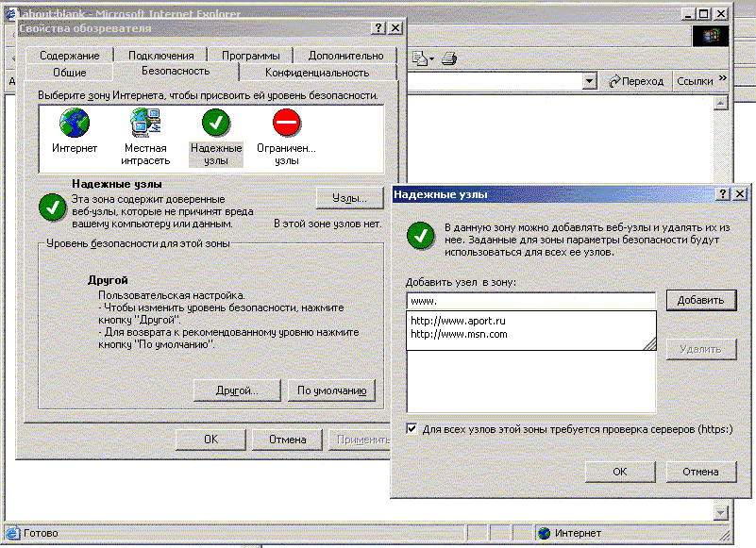Open the Содержание tab
This screenshot has width=756, height=548.
pos(70,56)
